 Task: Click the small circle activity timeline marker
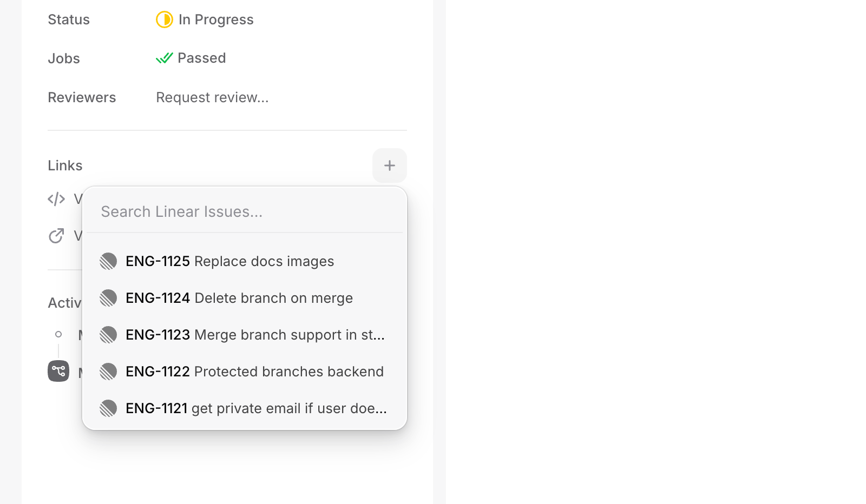(58, 334)
